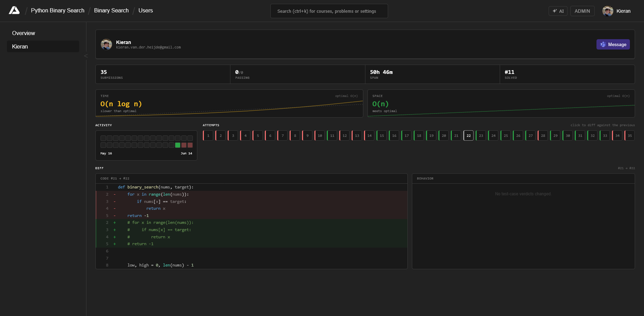Screen dimensions: 644x316
Task: Select attempt 21
Action: (x=456, y=135)
